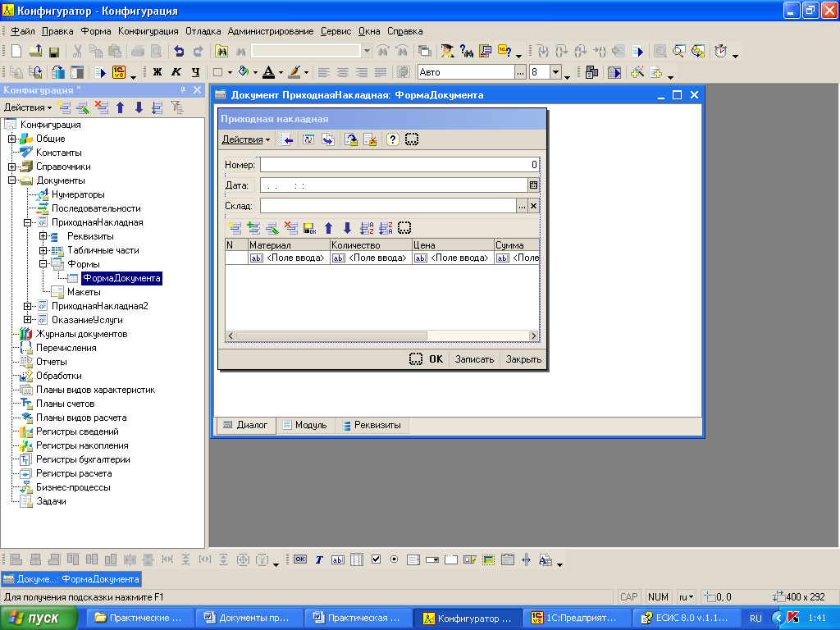Select Журналы документов in the tree
Image resolution: width=840 pixels, height=630 pixels.
[81, 334]
